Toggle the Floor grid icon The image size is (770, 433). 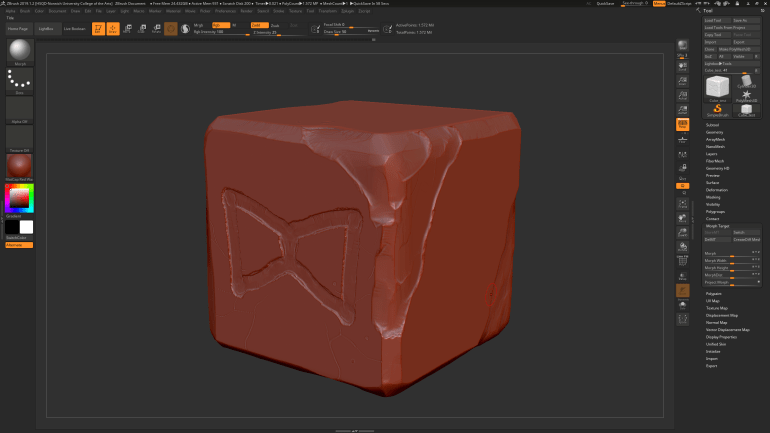coord(683,140)
